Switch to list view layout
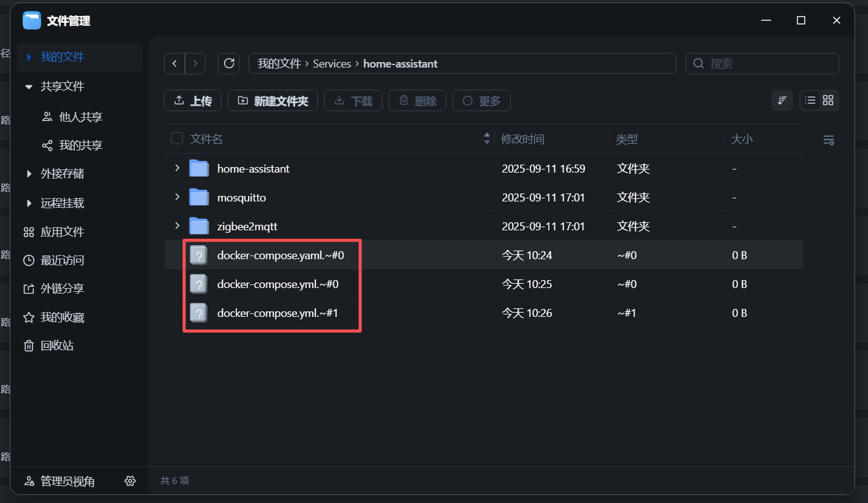This screenshot has height=503, width=868. [x=810, y=100]
